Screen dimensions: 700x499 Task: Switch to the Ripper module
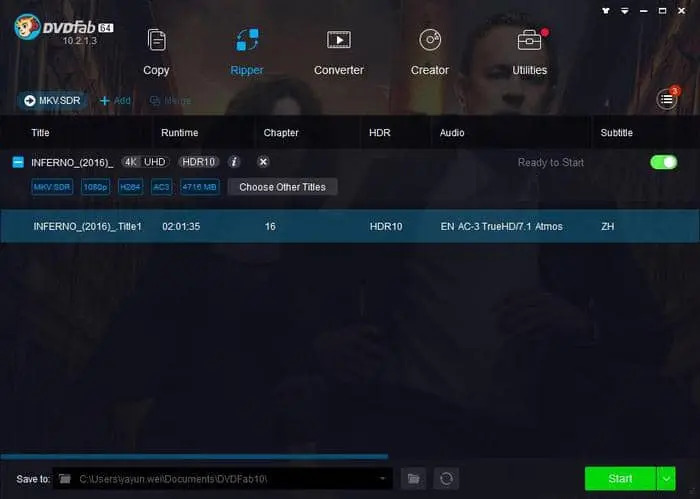pos(247,52)
